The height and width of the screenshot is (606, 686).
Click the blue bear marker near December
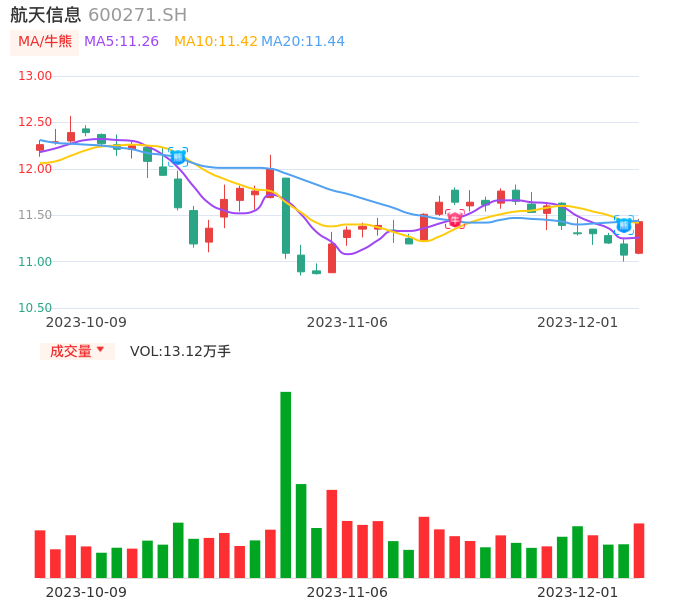click(x=624, y=225)
